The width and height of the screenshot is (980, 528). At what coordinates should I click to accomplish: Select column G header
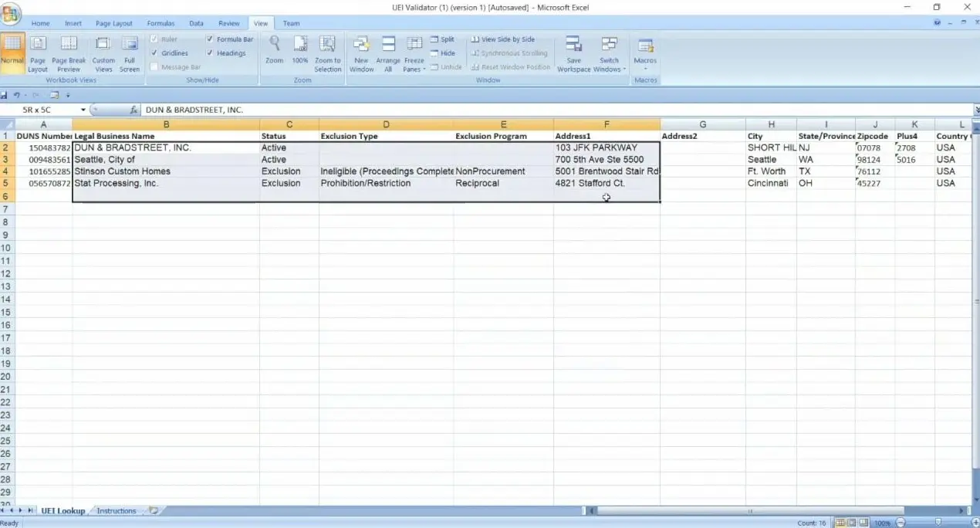702,124
